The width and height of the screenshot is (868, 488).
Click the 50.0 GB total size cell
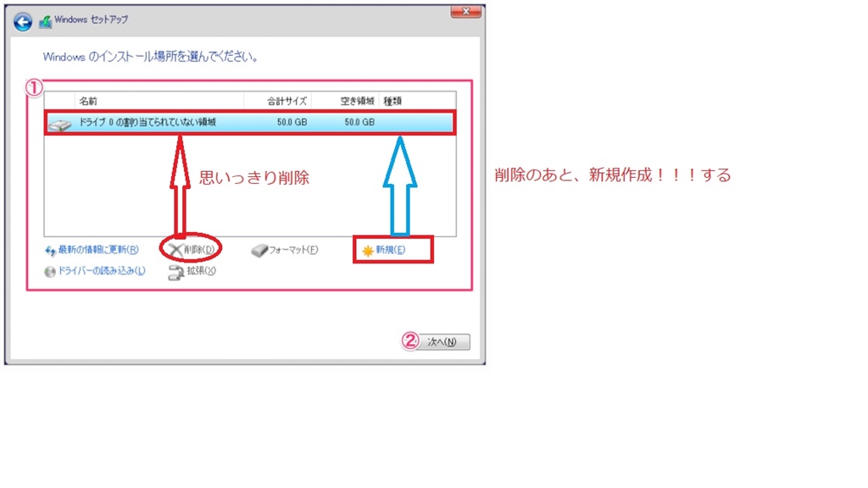(x=292, y=122)
